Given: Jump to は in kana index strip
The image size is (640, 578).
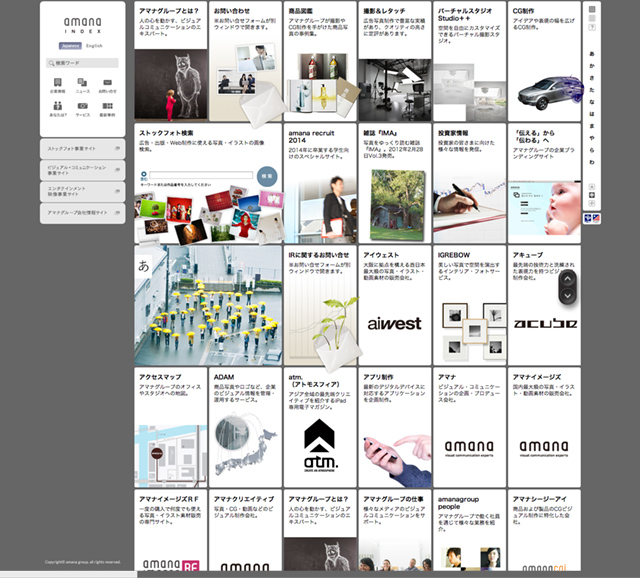Looking at the screenshot, I should click(x=592, y=114).
